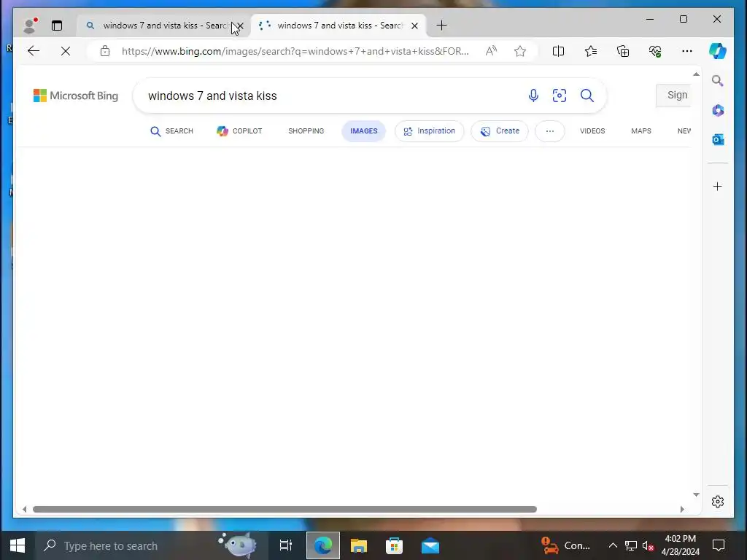This screenshot has height=560, width=747.
Task: Open the Inspiration pill button
Action: (x=429, y=131)
